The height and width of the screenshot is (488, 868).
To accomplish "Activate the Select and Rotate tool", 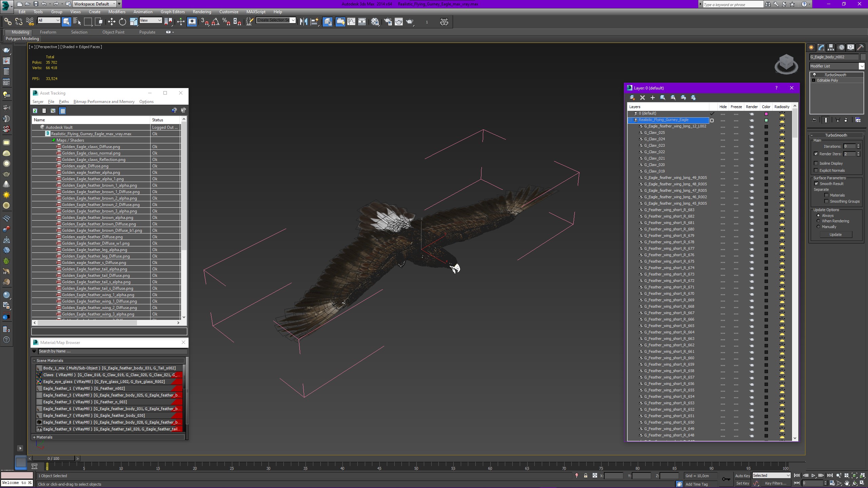I will click(122, 22).
